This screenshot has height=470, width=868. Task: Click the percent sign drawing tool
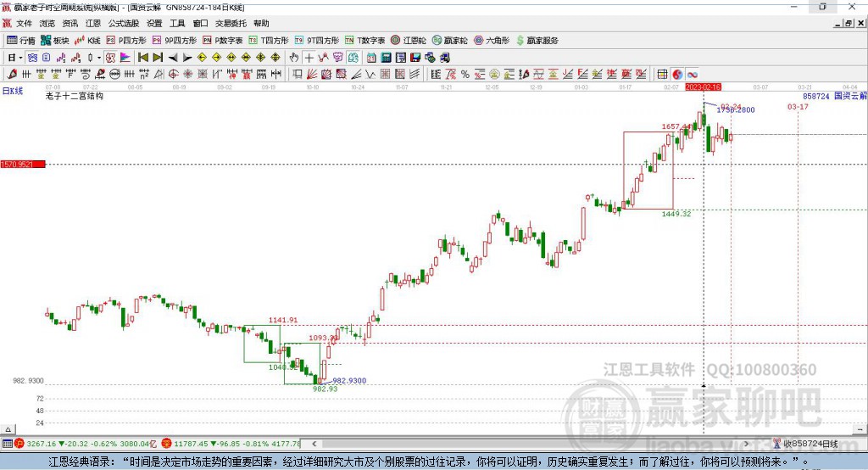coord(465,74)
